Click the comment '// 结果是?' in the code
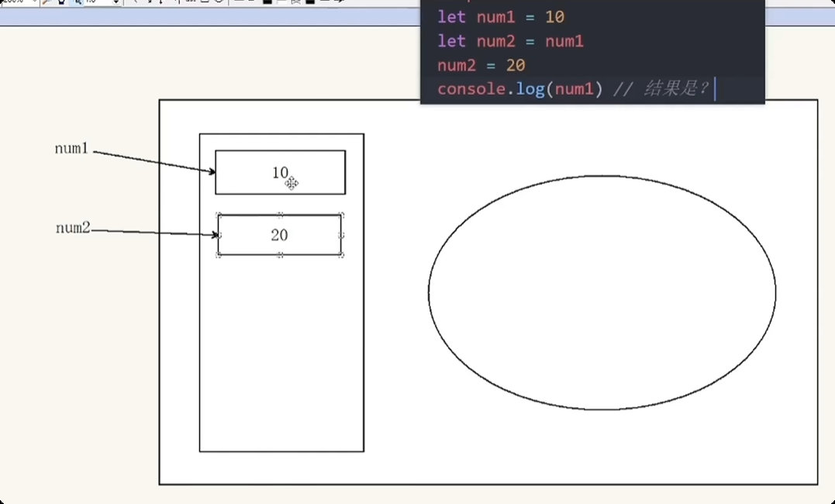The height and width of the screenshot is (504, 835). (x=661, y=88)
